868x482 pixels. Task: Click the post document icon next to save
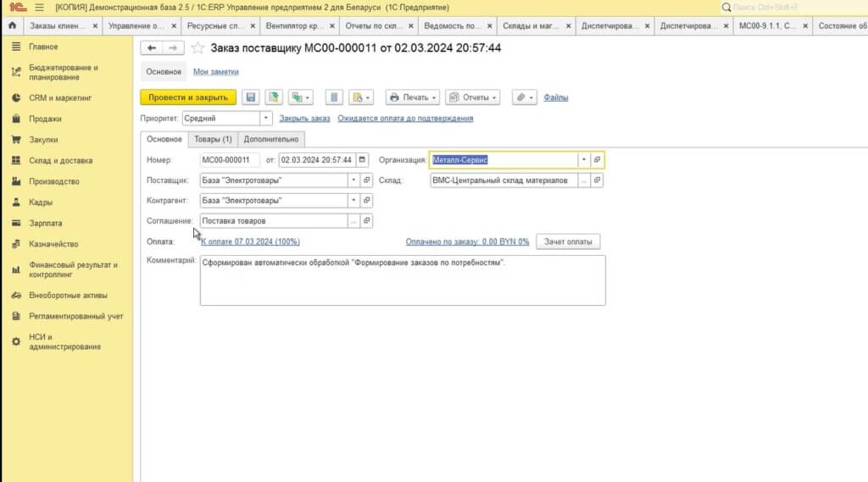click(x=273, y=97)
